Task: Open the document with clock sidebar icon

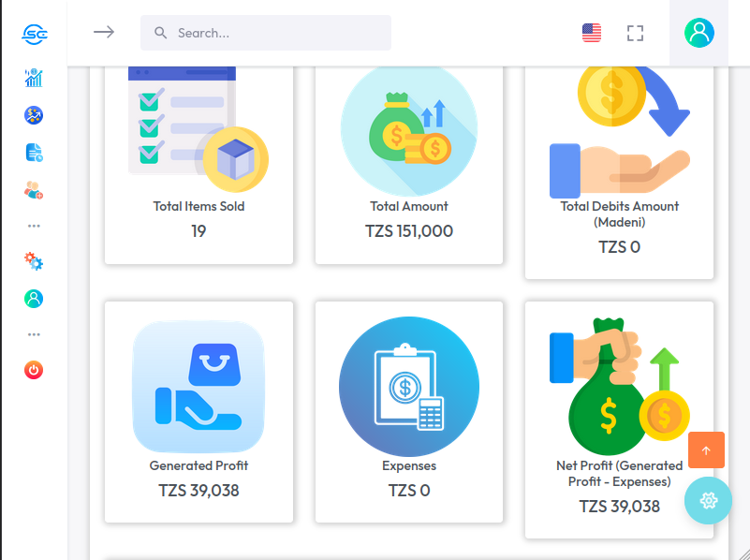Action: tap(34, 153)
